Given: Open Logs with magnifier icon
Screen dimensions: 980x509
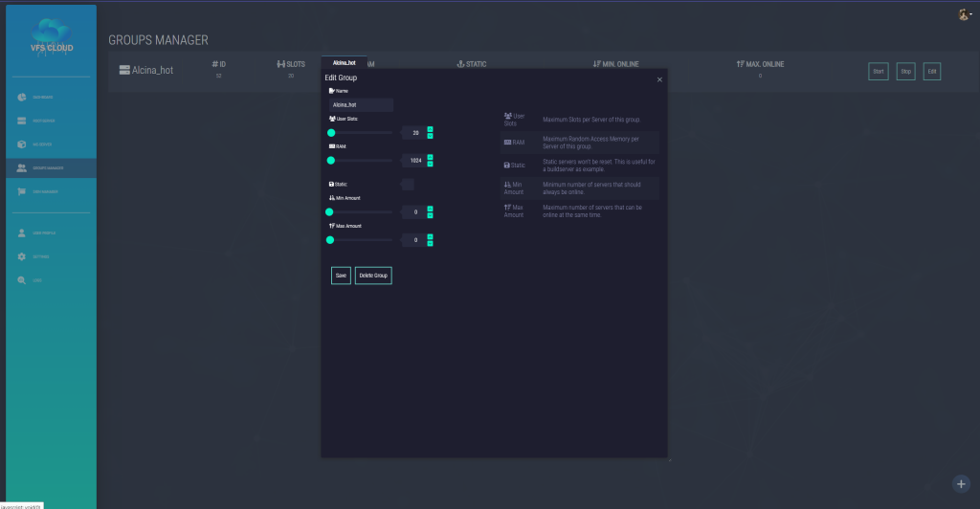Looking at the screenshot, I should (22, 280).
